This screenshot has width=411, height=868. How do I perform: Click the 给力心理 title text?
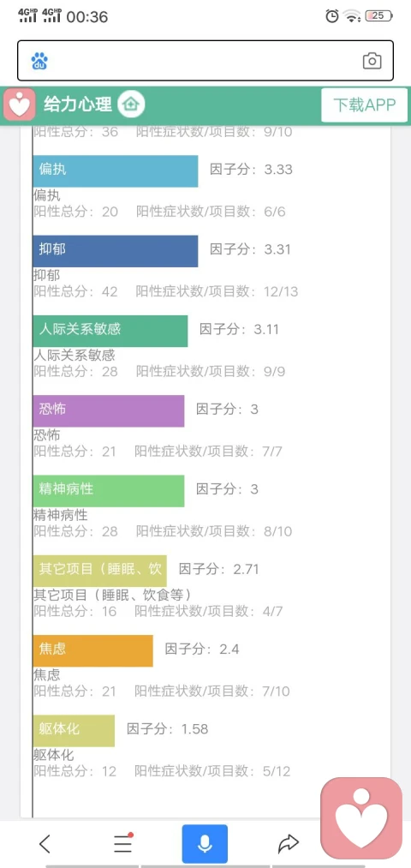tap(78, 104)
